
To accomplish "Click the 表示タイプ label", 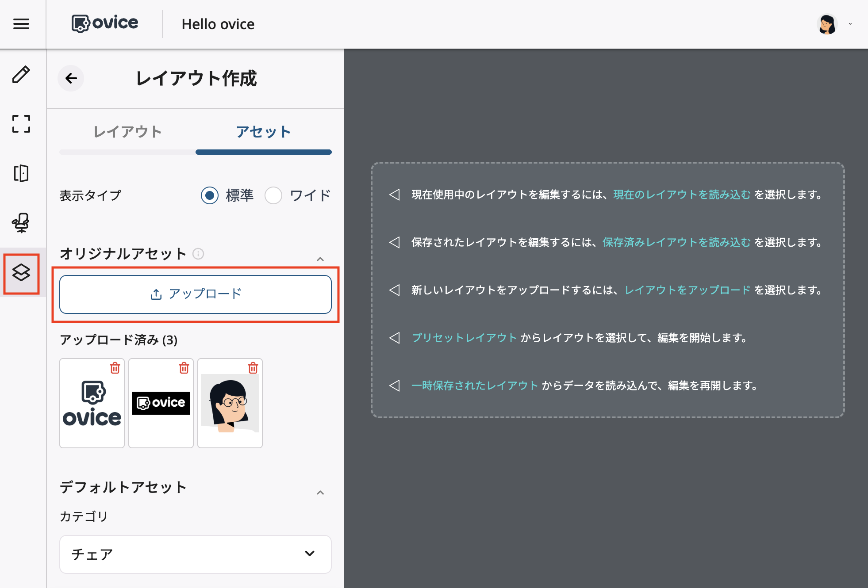I will pos(90,195).
